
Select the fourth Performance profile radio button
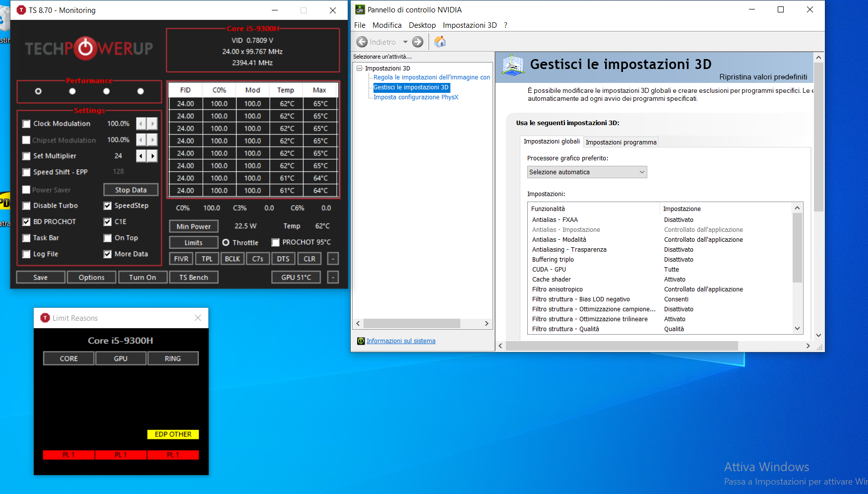(x=140, y=91)
